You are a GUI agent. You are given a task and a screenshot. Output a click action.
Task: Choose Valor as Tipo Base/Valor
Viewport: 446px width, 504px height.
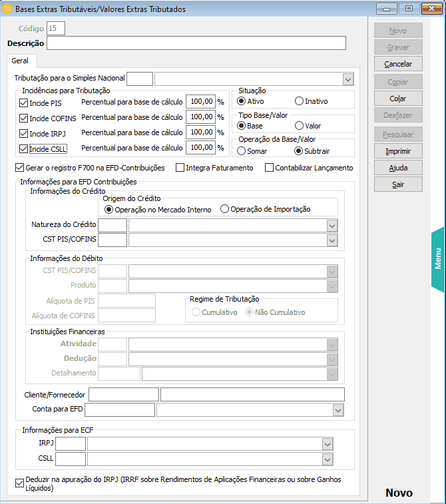pyautogui.click(x=299, y=126)
